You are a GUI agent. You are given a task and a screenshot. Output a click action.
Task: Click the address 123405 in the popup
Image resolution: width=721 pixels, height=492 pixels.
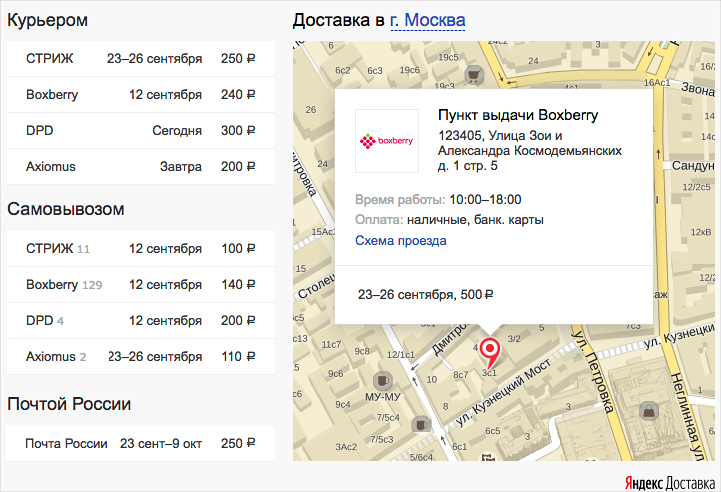(530, 150)
